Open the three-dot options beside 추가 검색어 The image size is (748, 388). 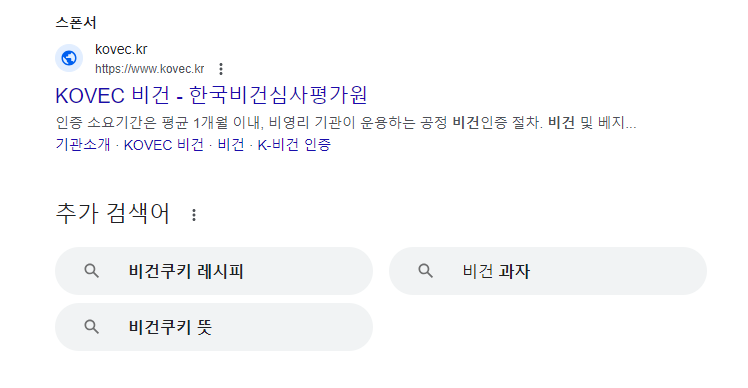tap(194, 215)
